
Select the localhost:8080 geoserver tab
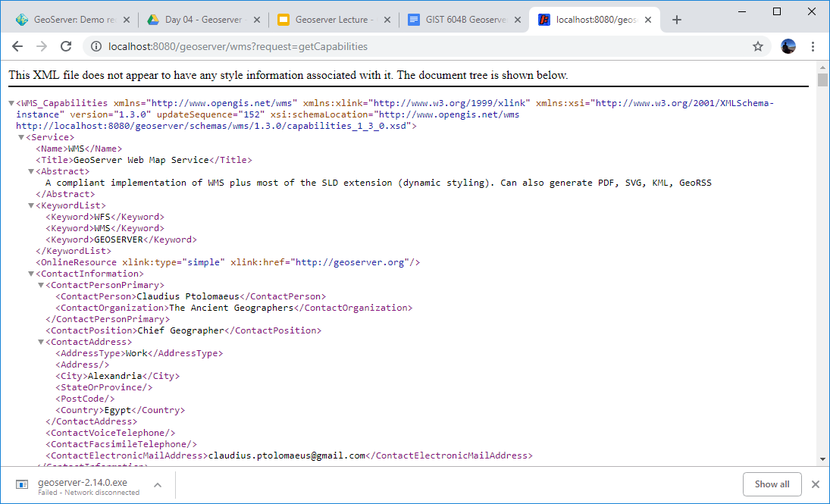coord(595,20)
